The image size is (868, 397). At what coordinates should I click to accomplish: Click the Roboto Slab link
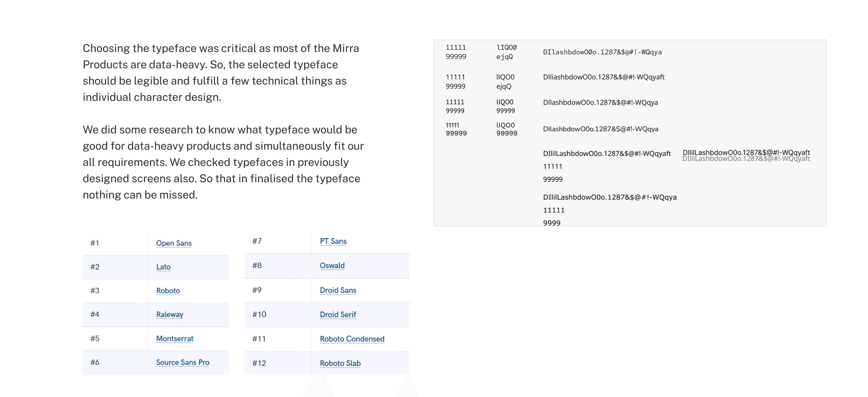pos(340,363)
